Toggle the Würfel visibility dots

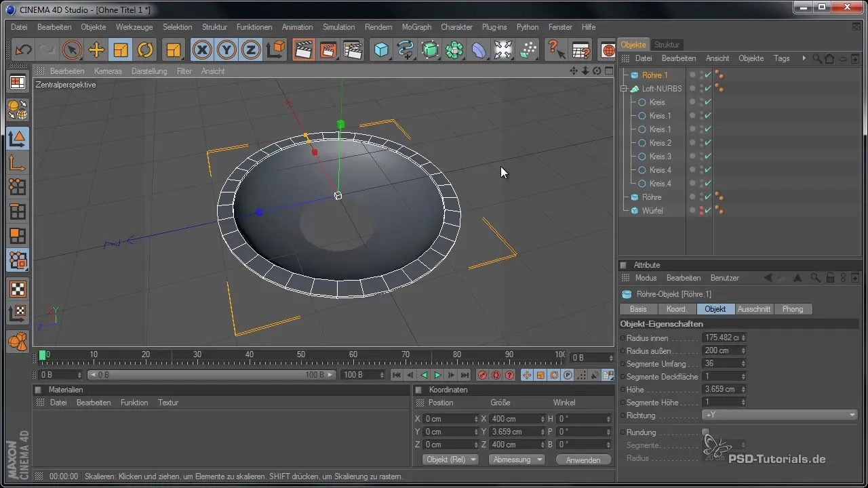point(701,211)
